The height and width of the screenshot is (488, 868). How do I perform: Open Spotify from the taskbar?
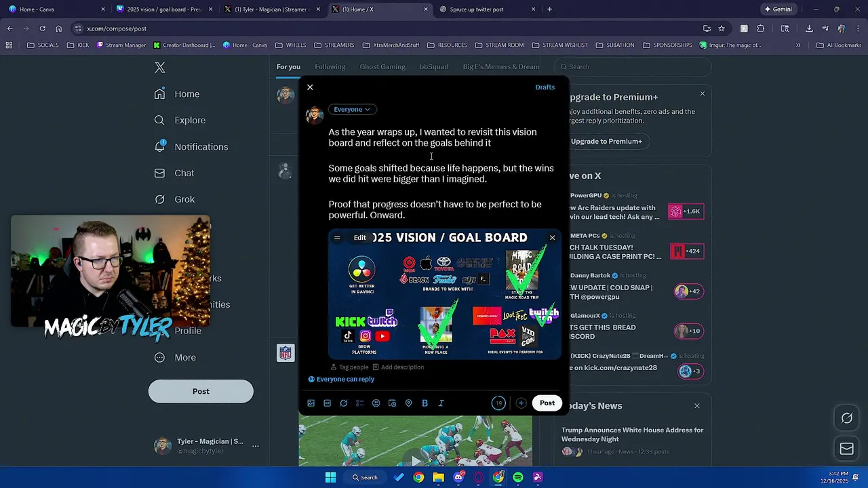pyautogui.click(x=518, y=477)
